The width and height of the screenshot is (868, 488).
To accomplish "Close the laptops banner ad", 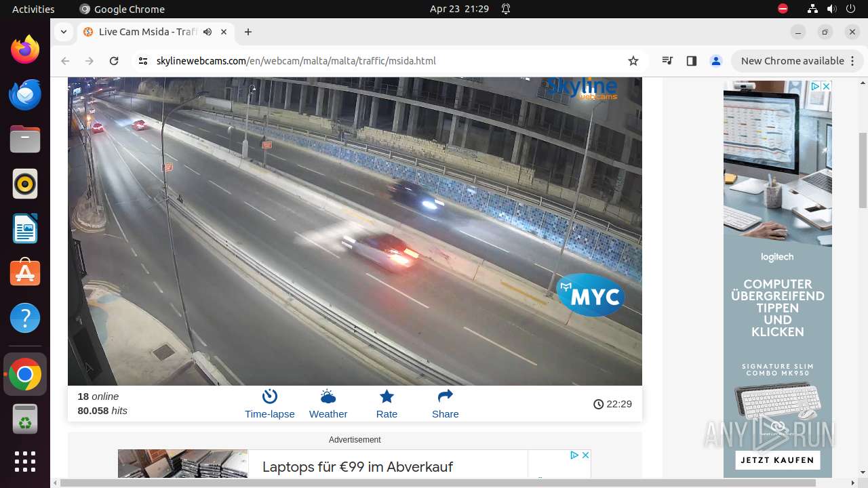I will click(585, 455).
